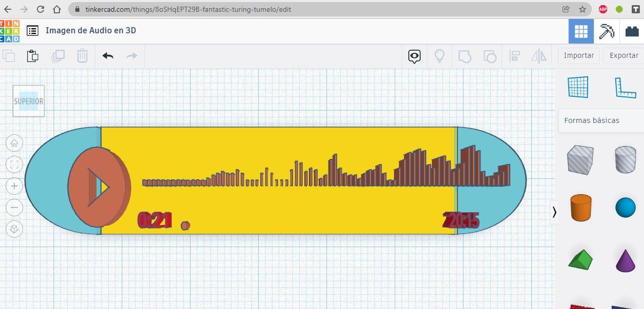Screen dimensions: 644x309
Task: Open the Bricks view
Action: point(632,31)
